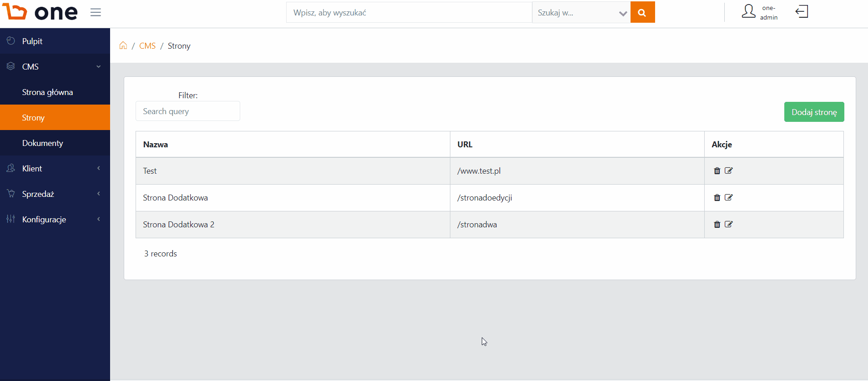The image size is (868, 381).
Task: Expand the Klient sidebar section
Action: click(55, 168)
